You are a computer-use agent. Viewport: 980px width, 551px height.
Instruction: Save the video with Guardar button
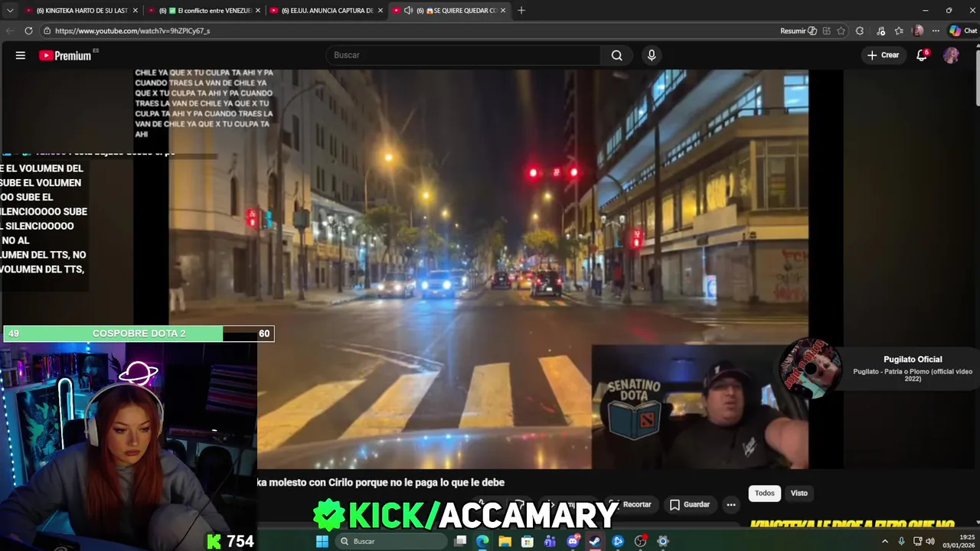pos(690,504)
